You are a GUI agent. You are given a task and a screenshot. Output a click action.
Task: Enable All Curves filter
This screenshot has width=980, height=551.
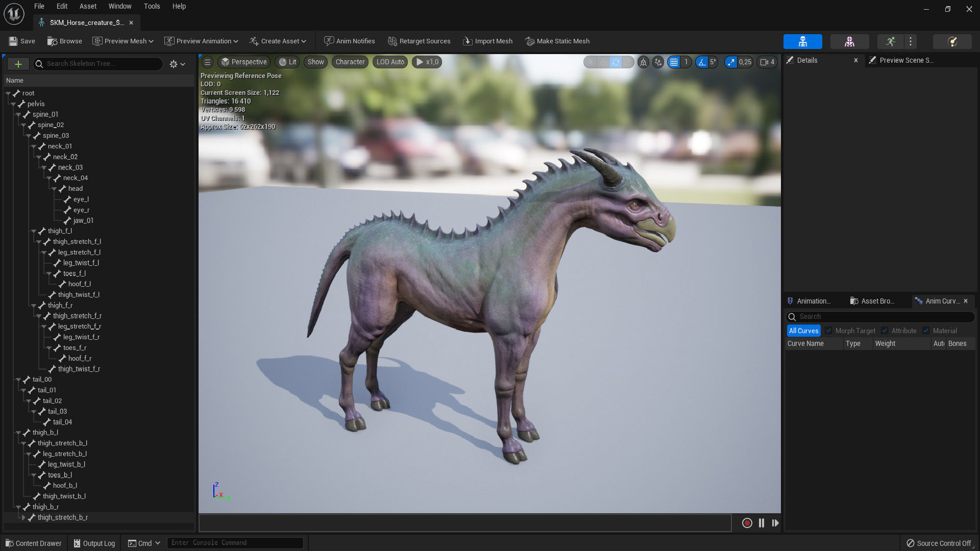tap(803, 331)
